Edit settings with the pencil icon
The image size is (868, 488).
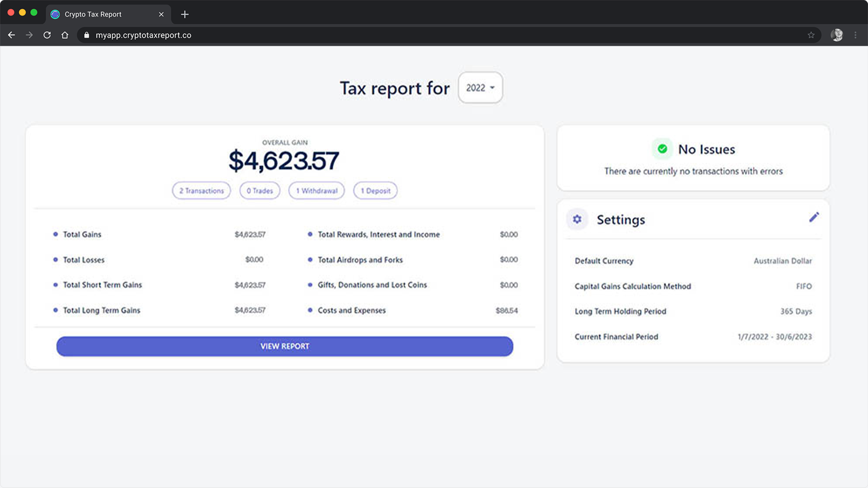pos(814,217)
